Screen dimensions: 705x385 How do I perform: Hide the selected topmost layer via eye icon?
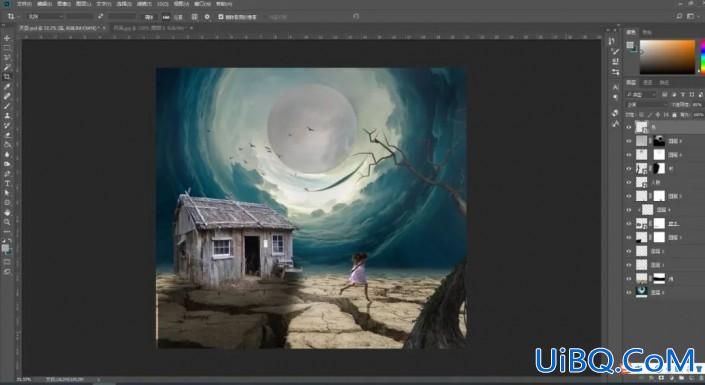(629, 127)
